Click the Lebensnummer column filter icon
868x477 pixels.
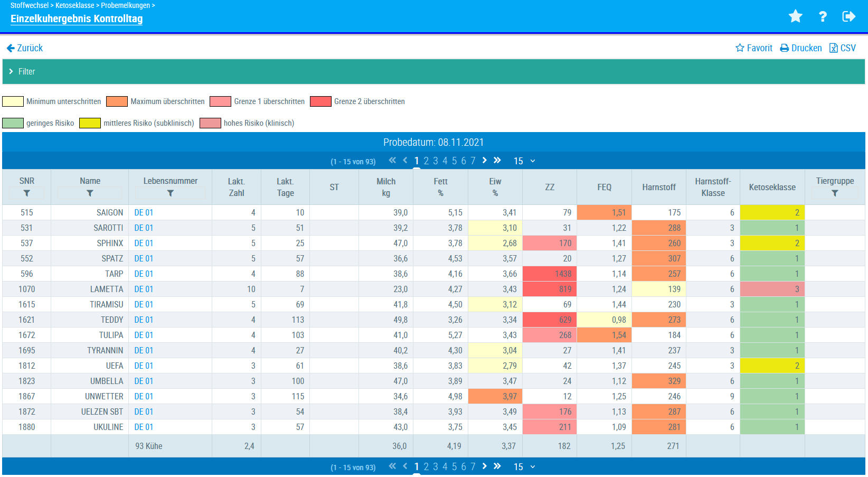(170, 193)
